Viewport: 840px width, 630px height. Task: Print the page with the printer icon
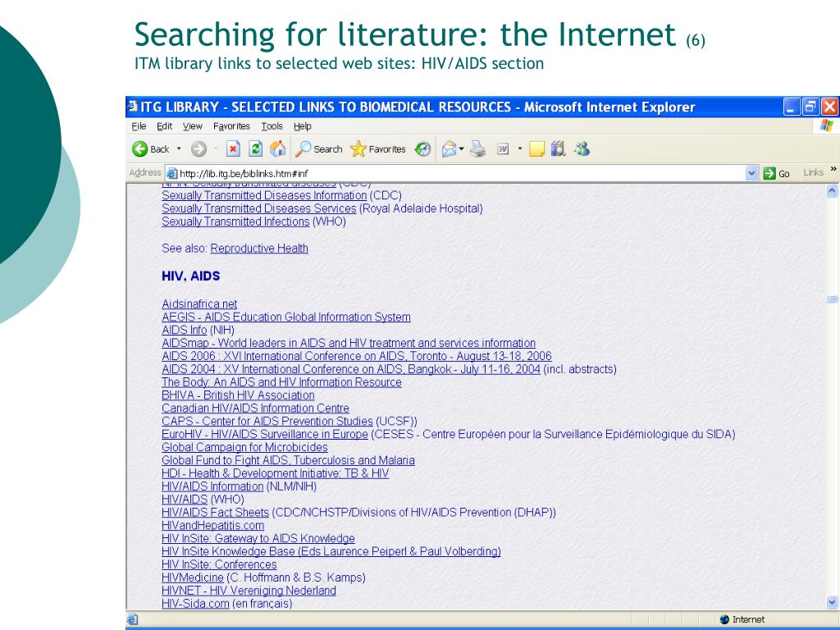478,149
